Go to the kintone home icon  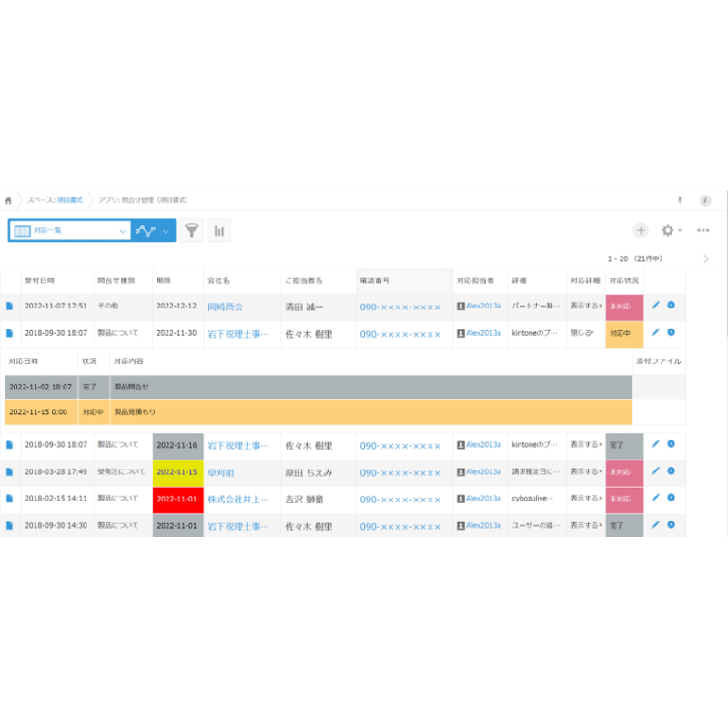8,200
